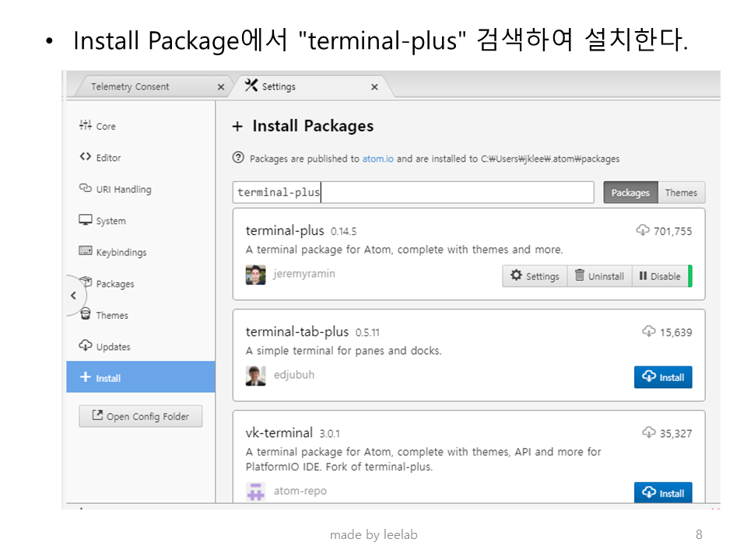Click the System monitor icon
This screenshot has height=560, width=747.
point(86,219)
